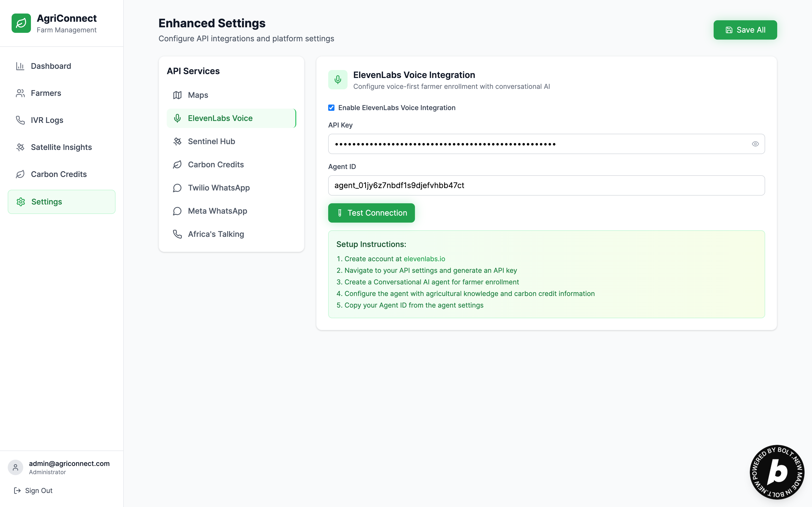
Task: Click the Dashboard bar chart icon
Action: 20,66
